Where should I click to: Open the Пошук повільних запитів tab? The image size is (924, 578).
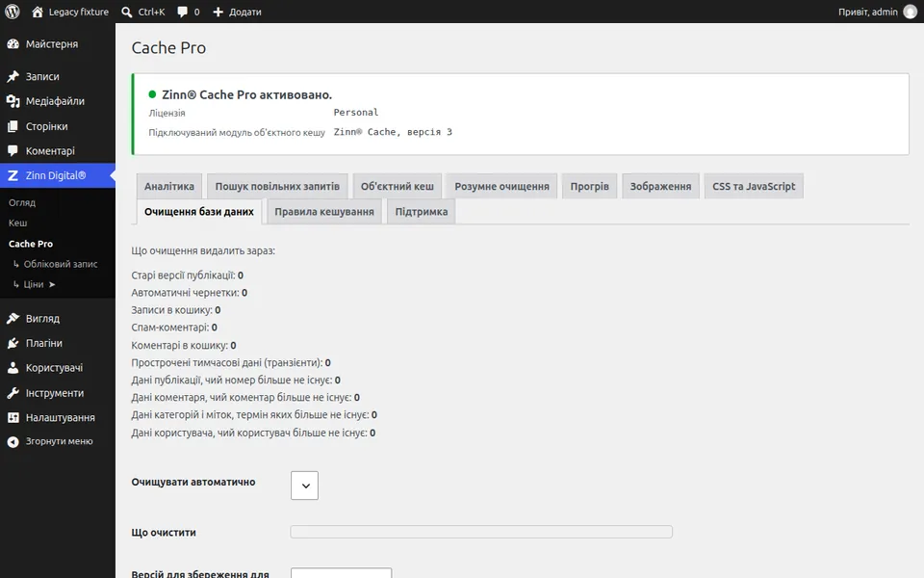pyautogui.click(x=277, y=186)
